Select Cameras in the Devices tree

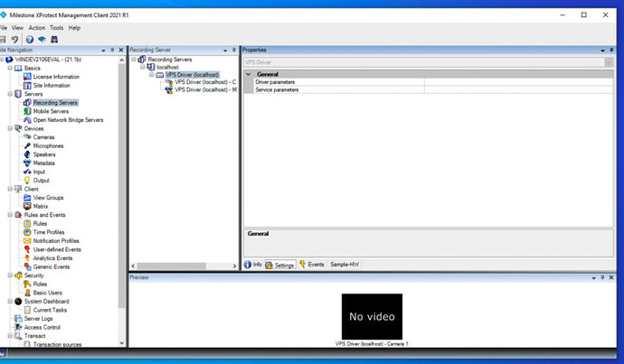click(x=43, y=137)
